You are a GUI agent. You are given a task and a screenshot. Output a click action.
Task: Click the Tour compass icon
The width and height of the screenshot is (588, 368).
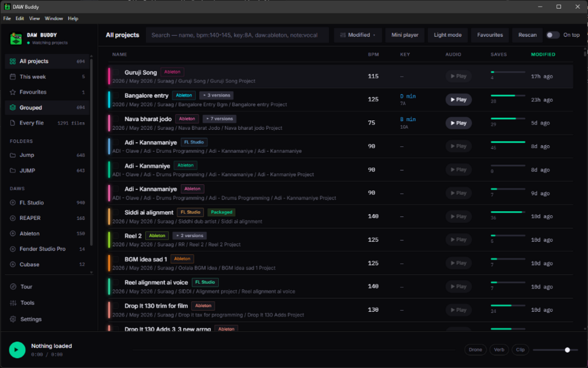pos(13,287)
